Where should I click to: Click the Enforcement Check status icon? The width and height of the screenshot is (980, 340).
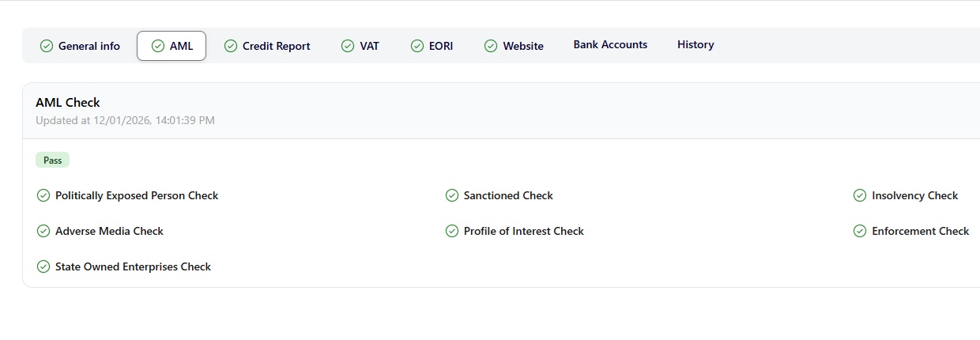click(860, 231)
